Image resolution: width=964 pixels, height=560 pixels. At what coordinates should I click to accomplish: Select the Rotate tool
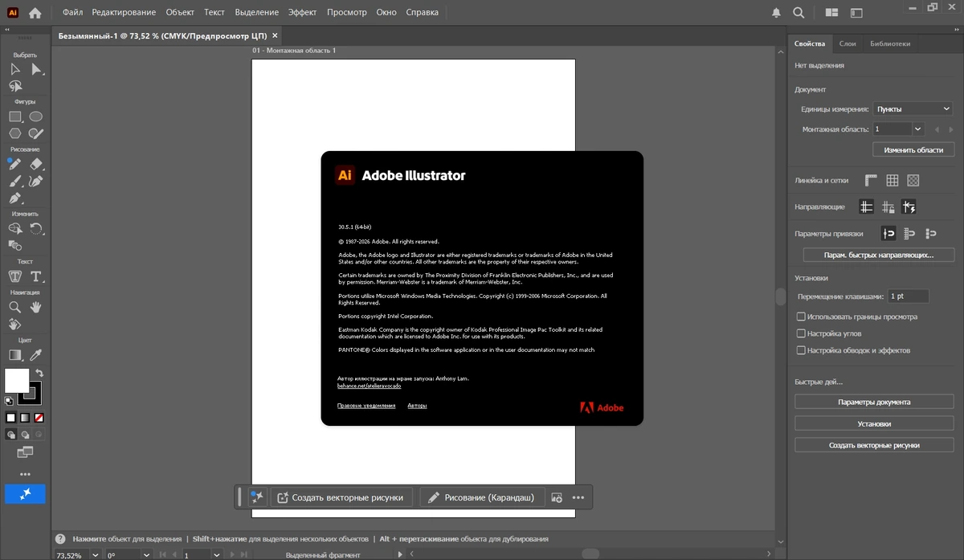[x=36, y=229]
